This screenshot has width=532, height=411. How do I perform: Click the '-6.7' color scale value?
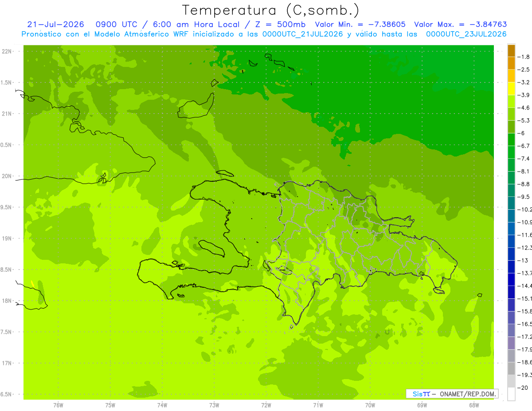click(524, 146)
